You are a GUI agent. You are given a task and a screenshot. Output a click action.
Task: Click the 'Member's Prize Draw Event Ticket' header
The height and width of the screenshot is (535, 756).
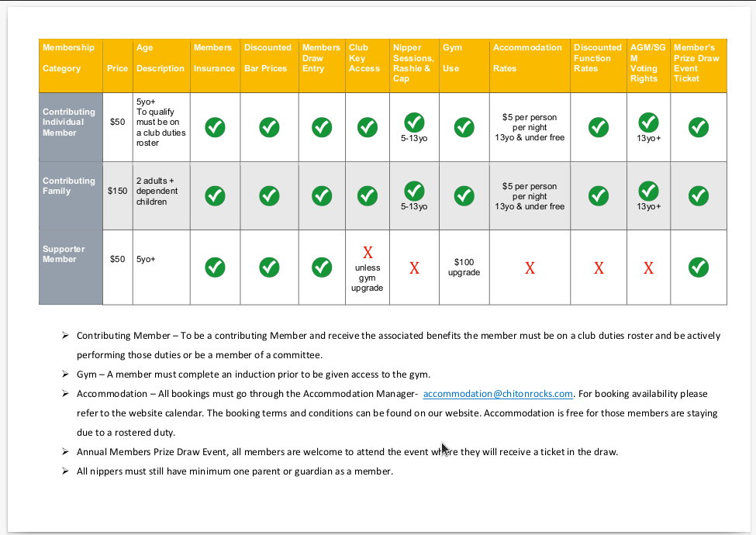click(699, 66)
